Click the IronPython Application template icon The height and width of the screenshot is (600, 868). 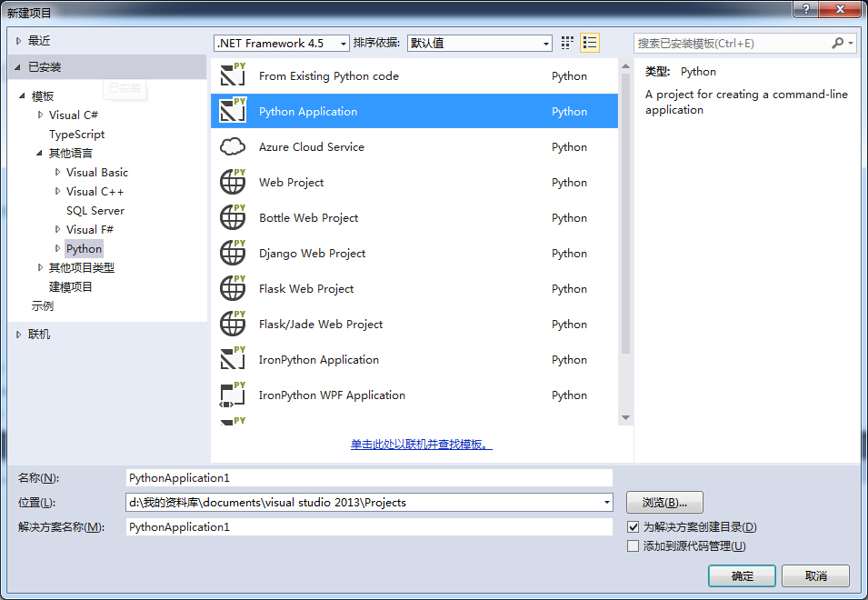tap(233, 359)
